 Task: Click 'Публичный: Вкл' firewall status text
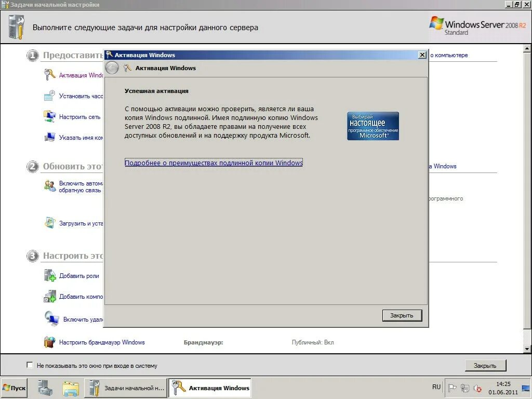313,342
